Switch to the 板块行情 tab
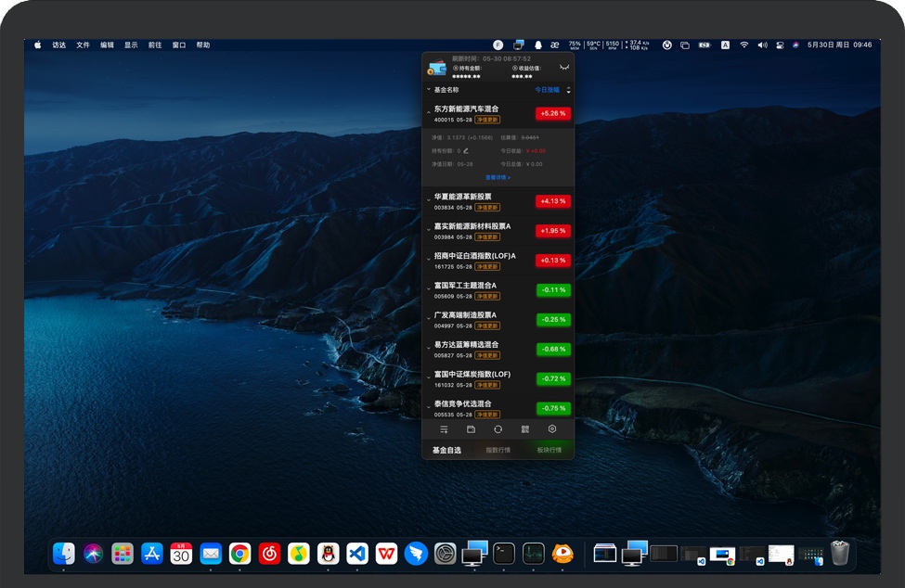Viewport: 905px width, 588px height. pos(549,450)
